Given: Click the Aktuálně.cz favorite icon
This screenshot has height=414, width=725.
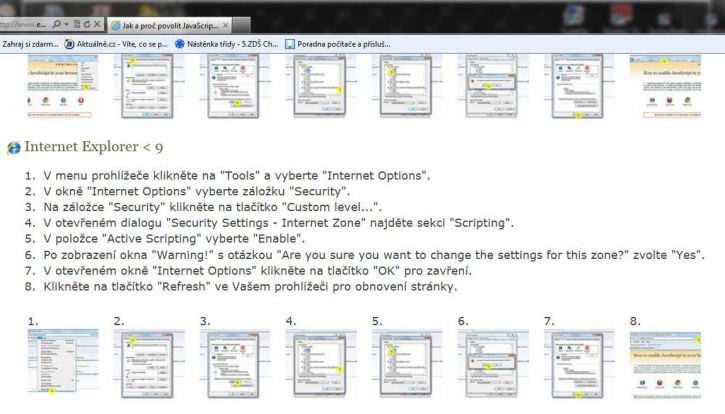Looking at the screenshot, I should point(69,44).
